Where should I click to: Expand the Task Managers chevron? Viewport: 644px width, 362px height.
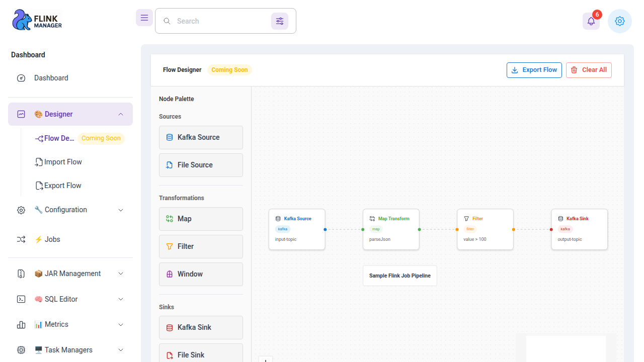click(x=121, y=350)
